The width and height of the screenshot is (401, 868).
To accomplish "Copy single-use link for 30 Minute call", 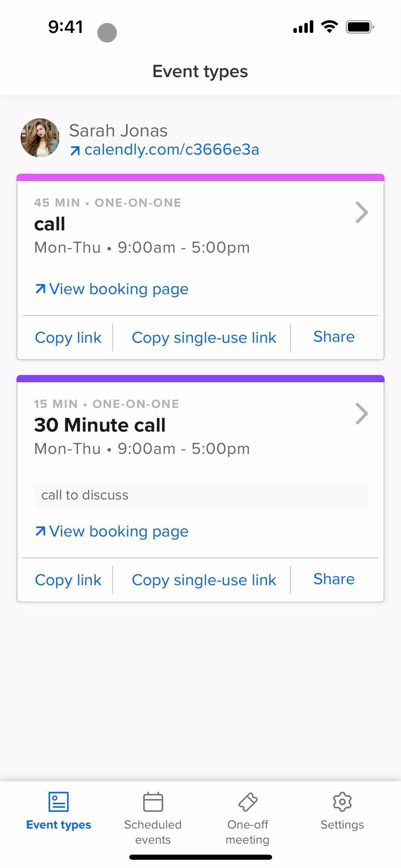I will (204, 580).
